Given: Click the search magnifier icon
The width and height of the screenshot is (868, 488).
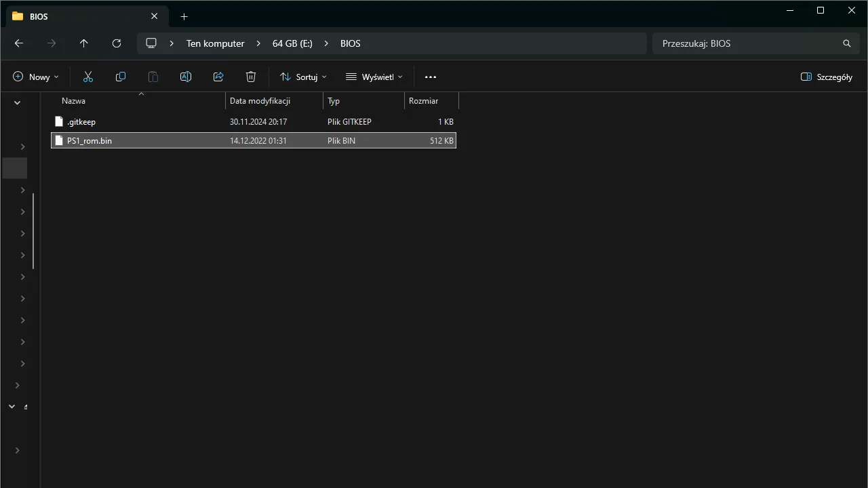Looking at the screenshot, I should point(847,43).
